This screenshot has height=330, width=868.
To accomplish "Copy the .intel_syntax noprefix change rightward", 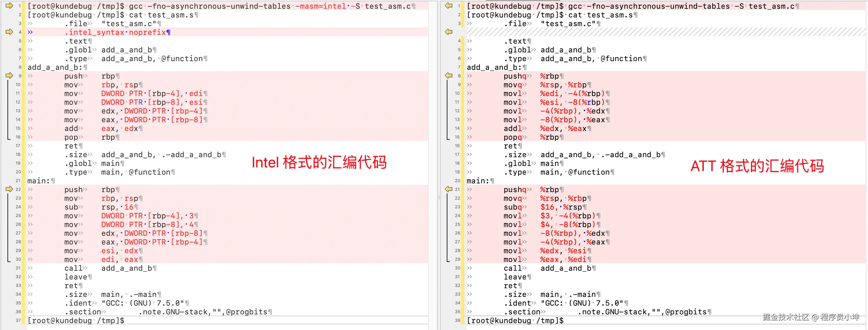I will tap(9, 32).
